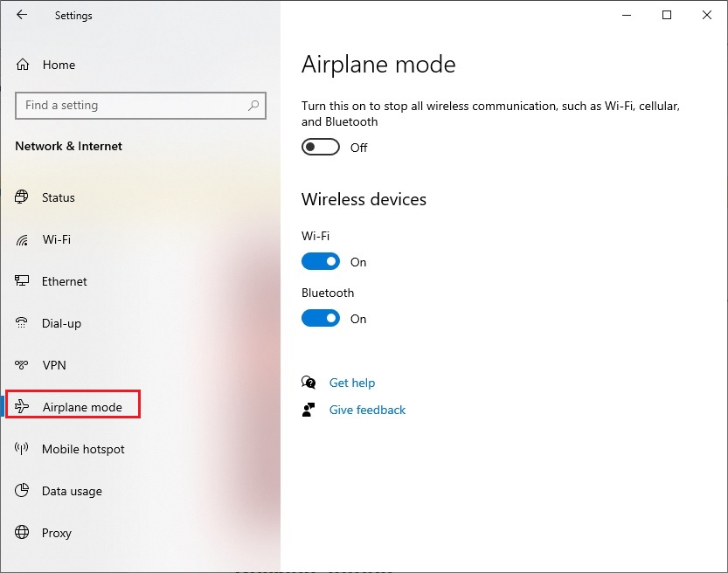Click the Give feedback link
The image size is (728, 573).
tap(367, 410)
